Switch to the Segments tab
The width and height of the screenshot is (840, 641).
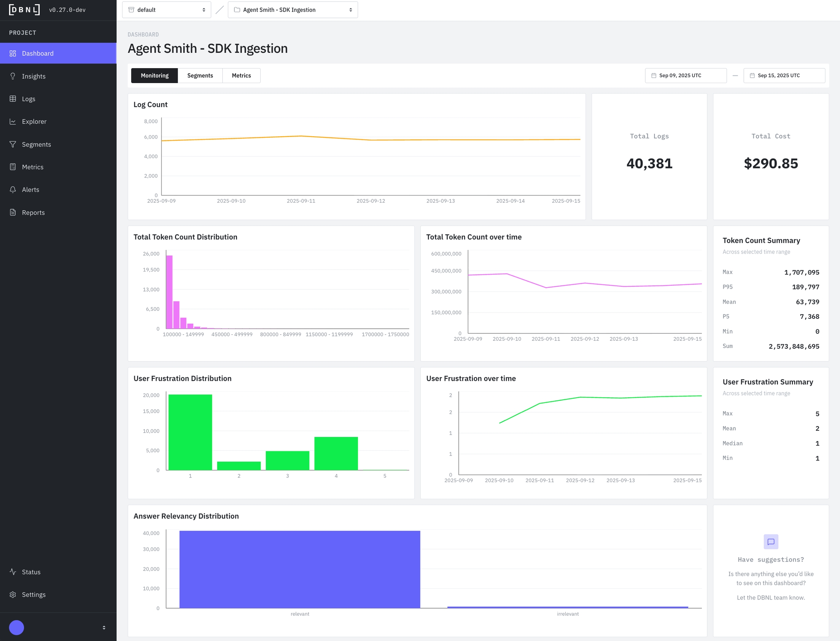(200, 75)
